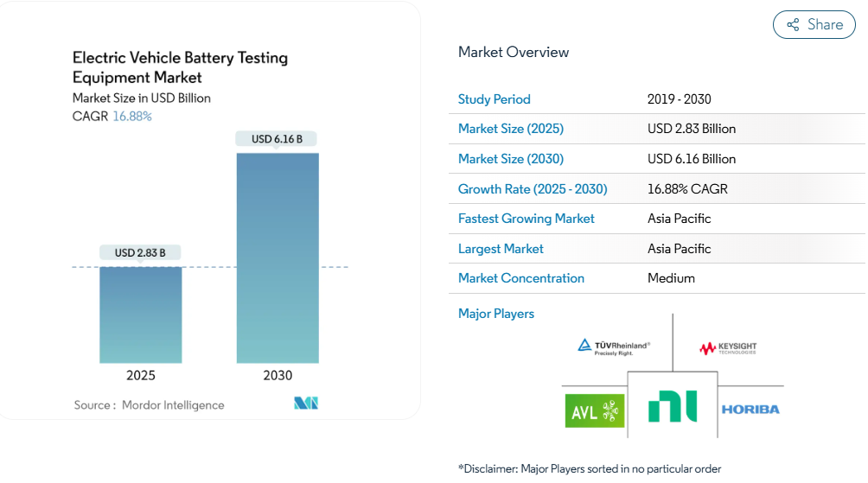This screenshot has width=868, height=483.
Task: Click the 2030 market size bar
Action: [x=278, y=257]
